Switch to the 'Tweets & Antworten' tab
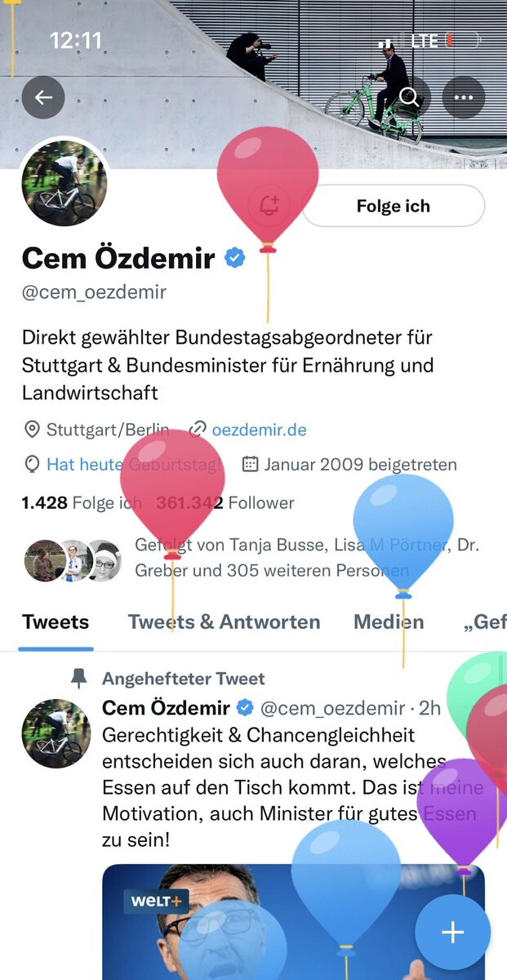Image resolution: width=507 pixels, height=980 pixels. [224, 621]
